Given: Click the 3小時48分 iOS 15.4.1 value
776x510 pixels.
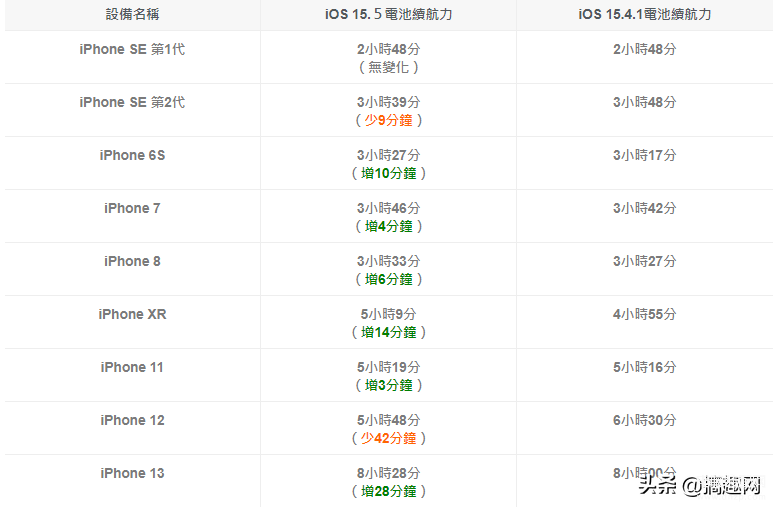Looking at the screenshot, I should click(644, 102).
